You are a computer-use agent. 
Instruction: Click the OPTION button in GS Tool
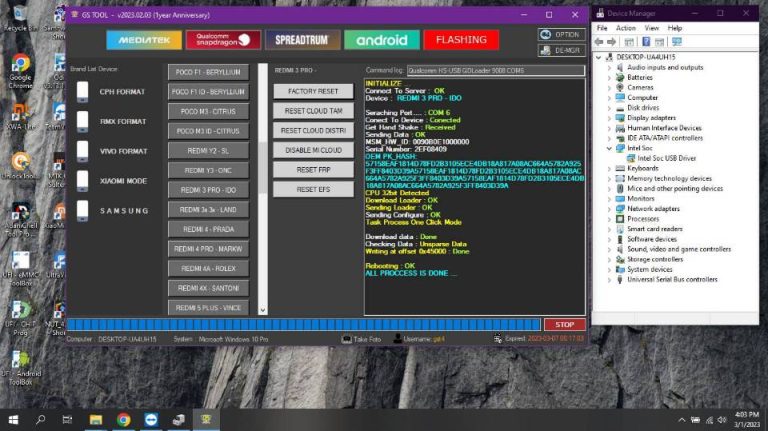click(x=561, y=34)
